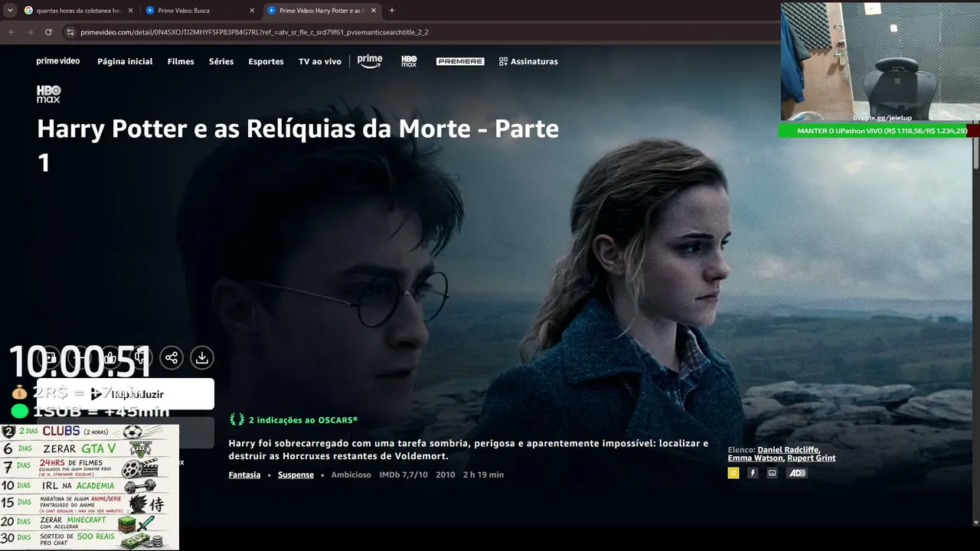This screenshot has width=980, height=551.
Task: Click the synopsis text about Horcruxes
Action: click(469, 449)
